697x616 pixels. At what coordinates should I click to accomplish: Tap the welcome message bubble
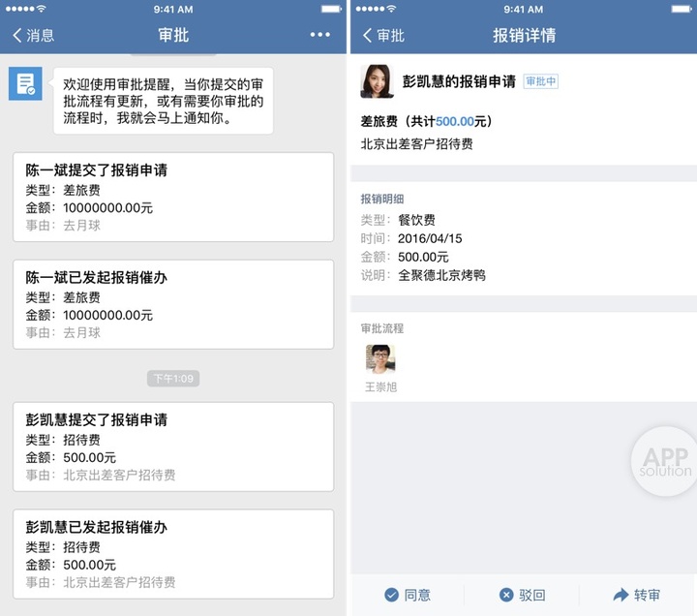click(163, 101)
